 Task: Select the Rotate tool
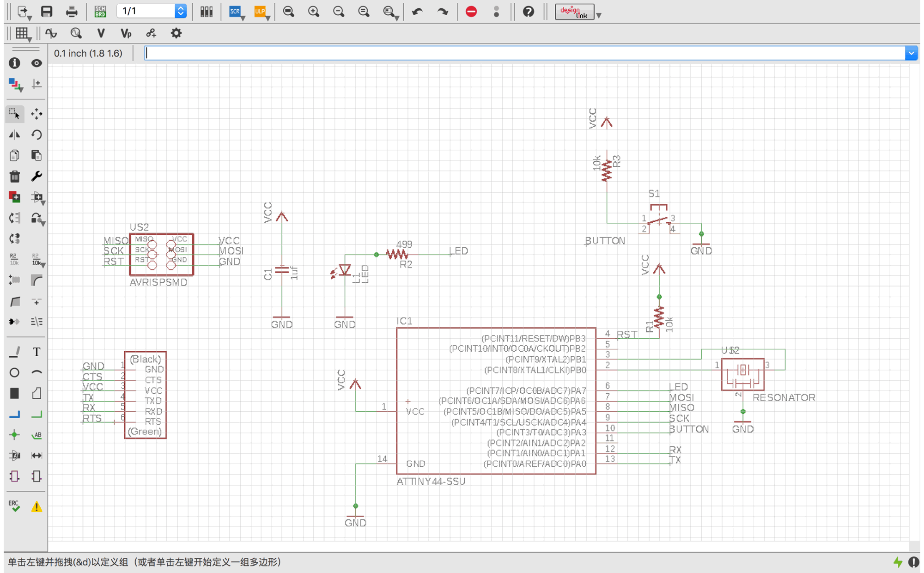point(36,135)
